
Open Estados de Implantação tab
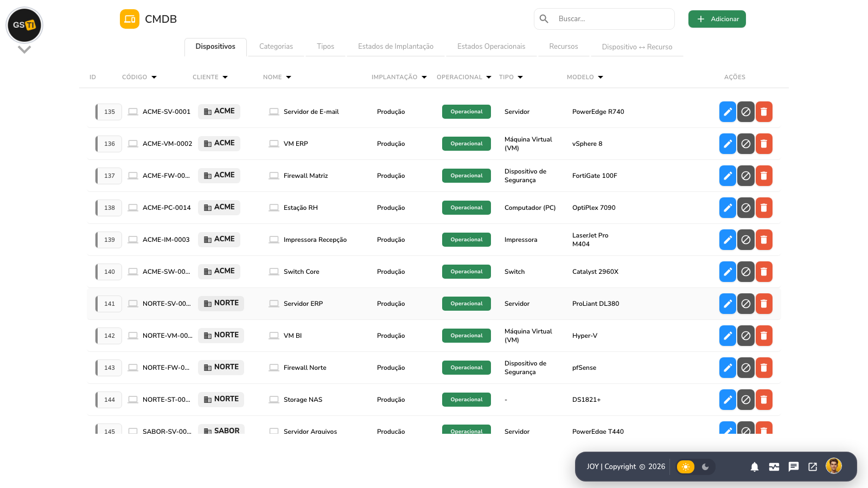395,47
